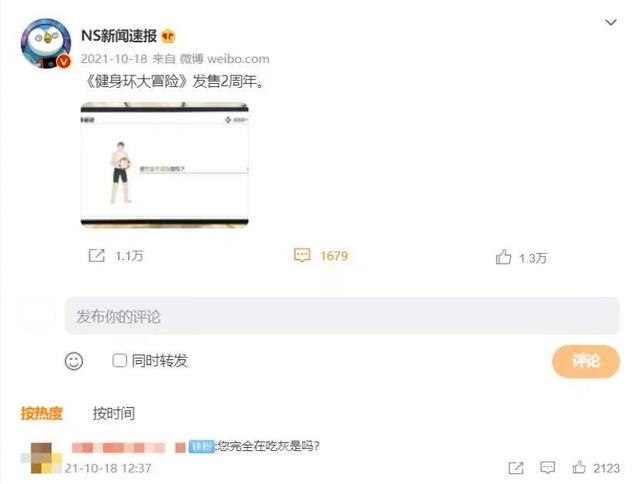Open the emoji picker smiley icon
The height and width of the screenshot is (484, 640).
(x=74, y=361)
